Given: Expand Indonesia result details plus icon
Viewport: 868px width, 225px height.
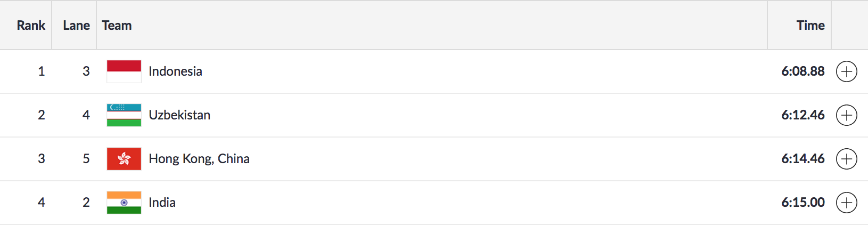Looking at the screenshot, I should (x=846, y=71).
